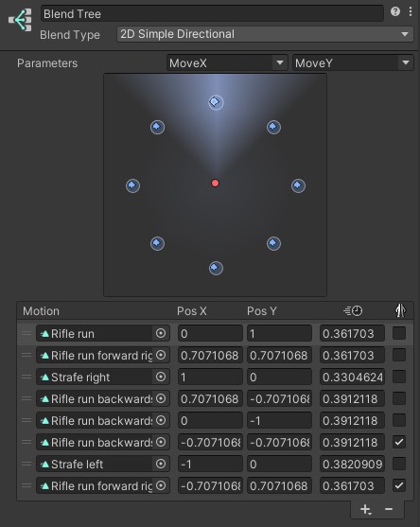Click the Blend Type label
The image size is (420, 527).
pyautogui.click(x=70, y=35)
